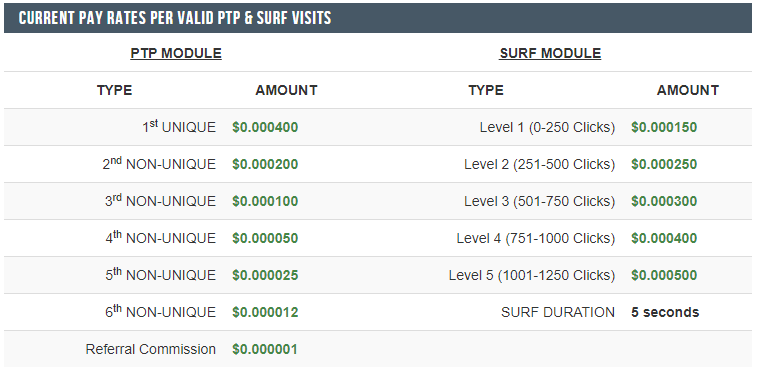The image size is (757, 369).
Task: Select the Level 4 amount $0.000400
Action: (664, 238)
